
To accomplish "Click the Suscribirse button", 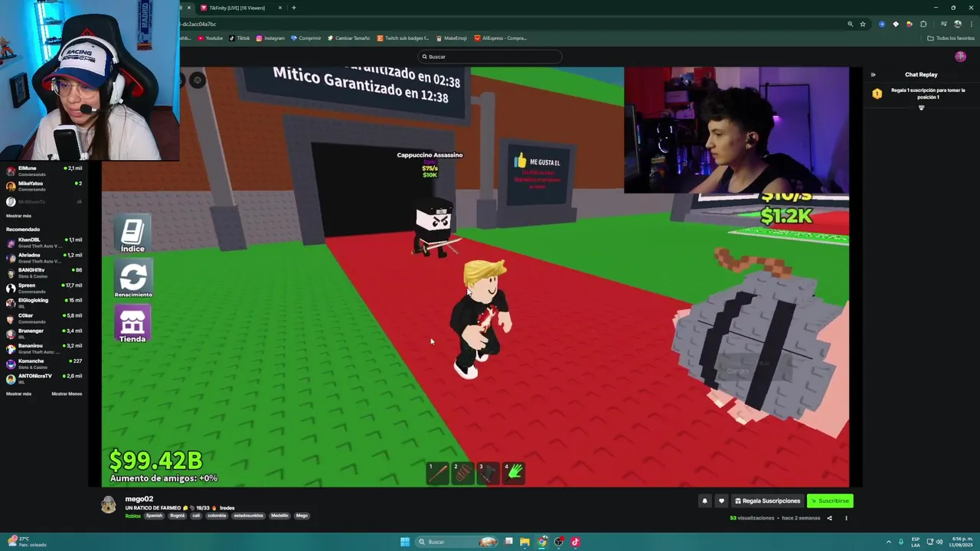I will 830,501.
